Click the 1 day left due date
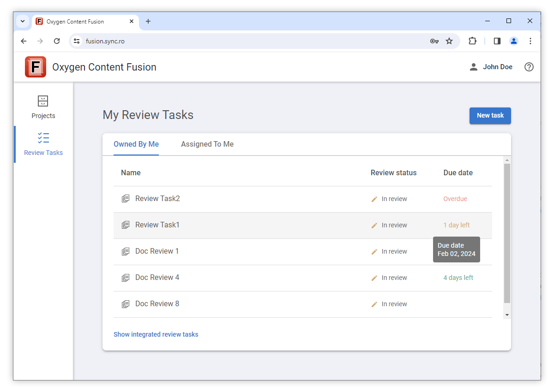 [457, 225]
